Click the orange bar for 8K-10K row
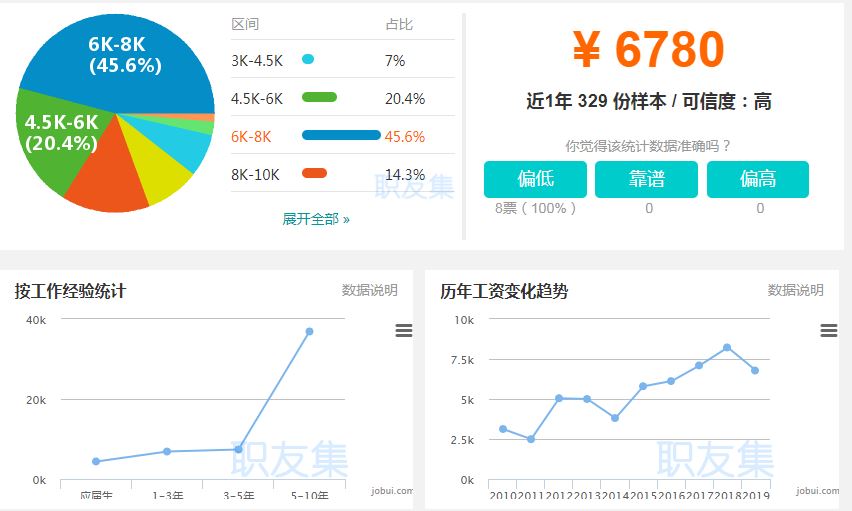This screenshot has width=852, height=511. click(x=314, y=174)
